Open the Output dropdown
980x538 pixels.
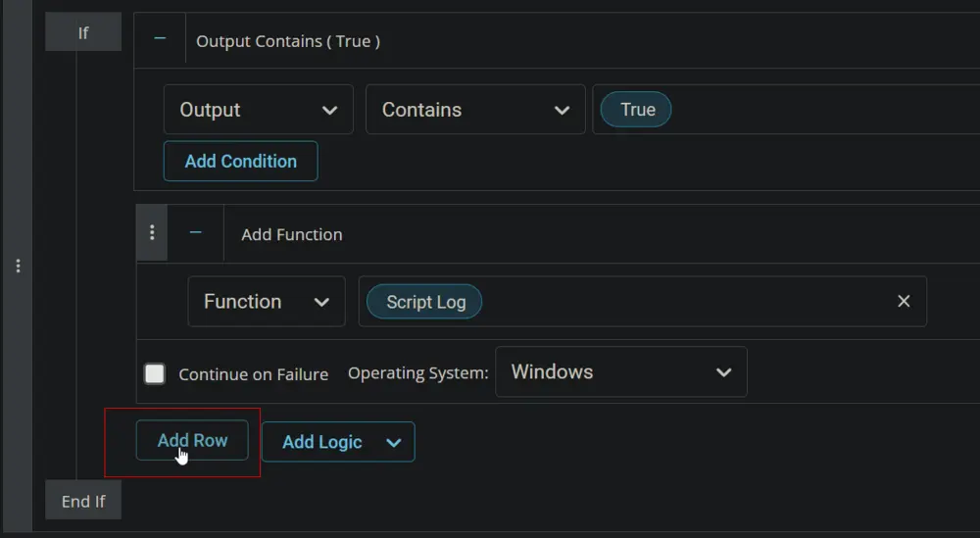coord(258,110)
